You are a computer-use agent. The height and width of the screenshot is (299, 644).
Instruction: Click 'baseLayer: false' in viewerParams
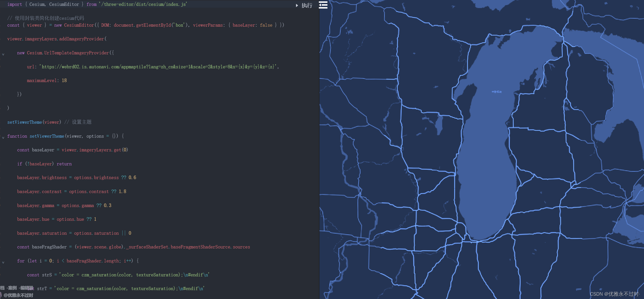click(x=252, y=25)
